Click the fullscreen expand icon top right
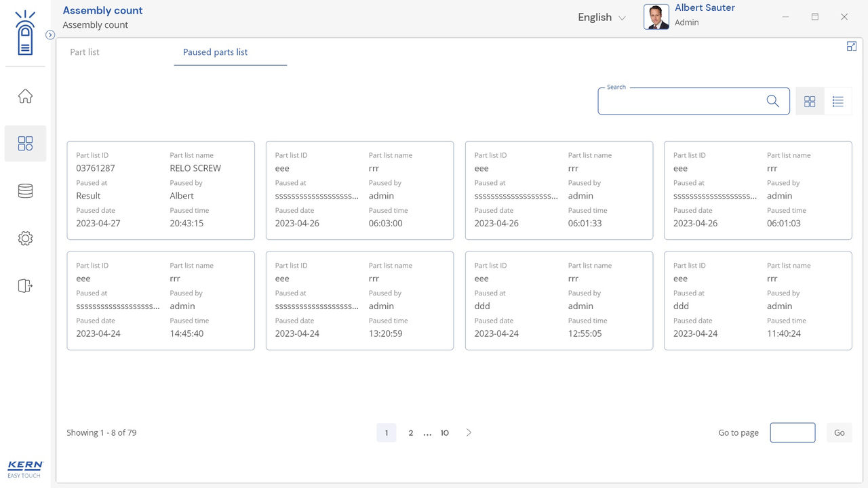This screenshot has width=868, height=488. [x=851, y=46]
